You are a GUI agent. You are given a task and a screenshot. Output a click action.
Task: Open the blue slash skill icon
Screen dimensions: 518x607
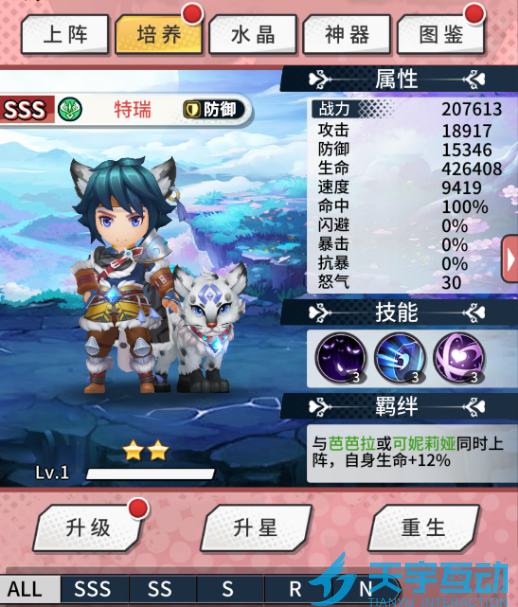[x=400, y=358]
